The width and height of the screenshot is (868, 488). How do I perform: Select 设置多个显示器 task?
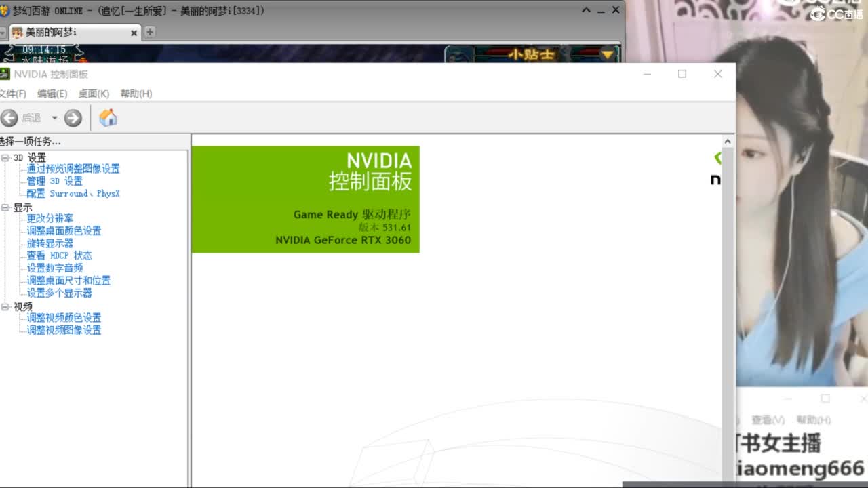pyautogui.click(x=59, y=293)
